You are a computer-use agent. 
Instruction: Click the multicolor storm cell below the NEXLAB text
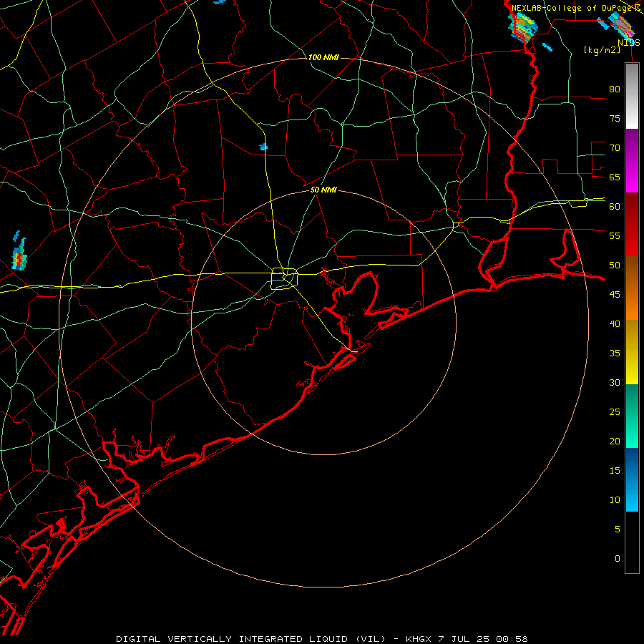click(x=522, y=26)
